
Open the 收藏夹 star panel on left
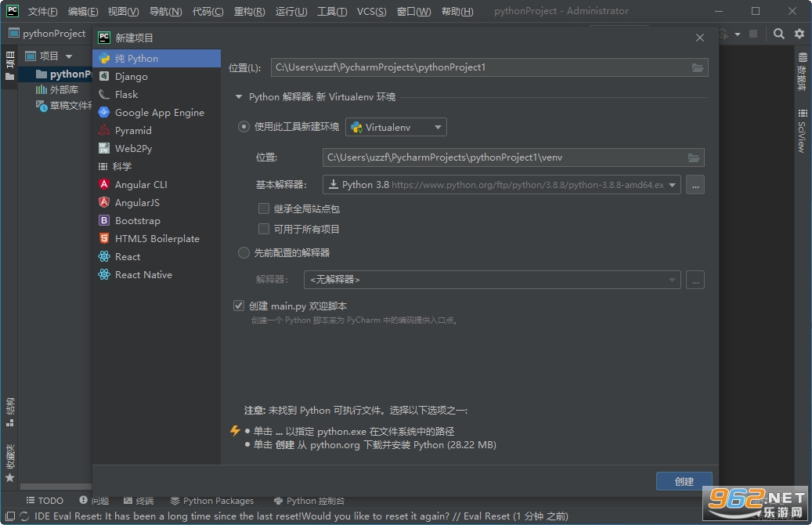(10, 463)
